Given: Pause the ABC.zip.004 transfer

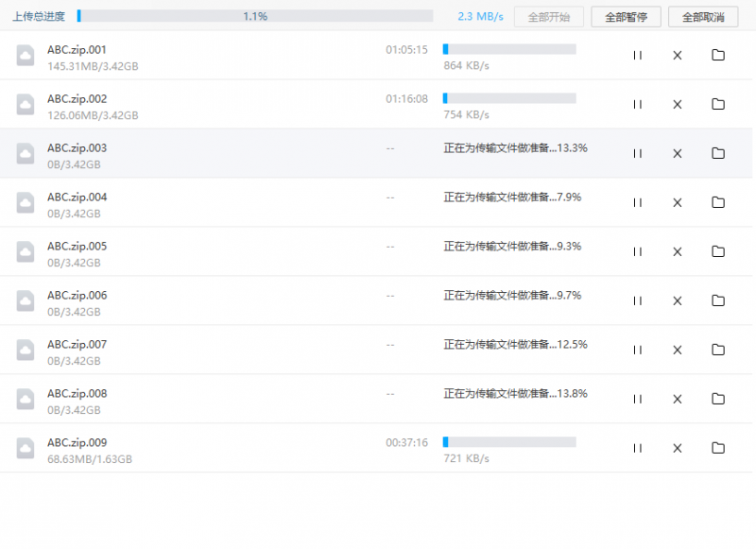Looking at the screenshot, I should pos(637,202).
